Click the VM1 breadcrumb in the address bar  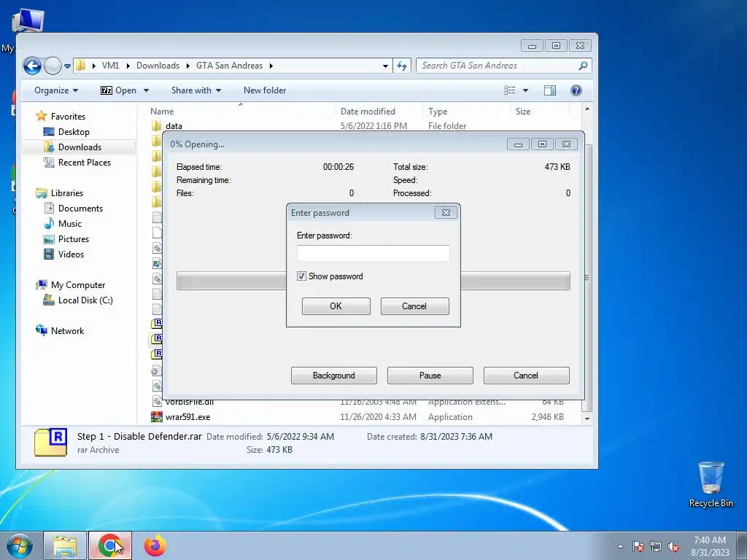coord(111,66)
